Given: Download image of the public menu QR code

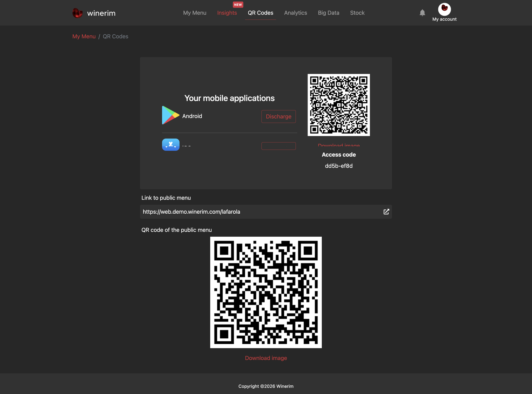Looking at the screenshot, I should [x=266, y=358].
